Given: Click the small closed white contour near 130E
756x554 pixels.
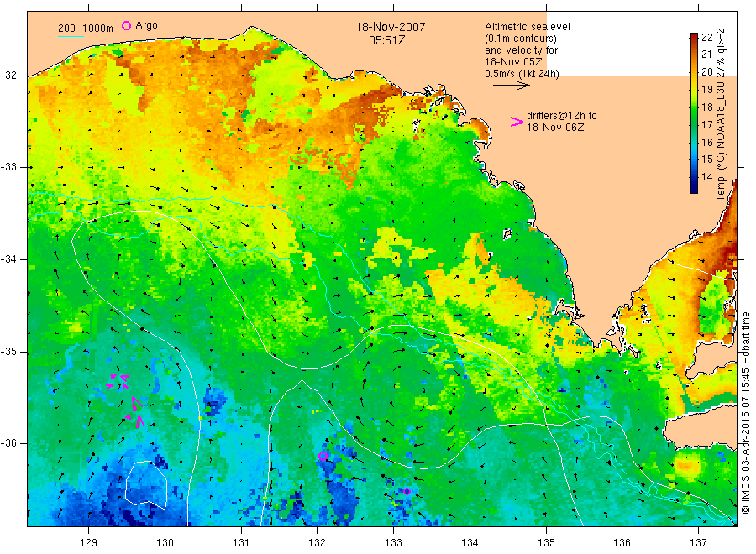Looking at the screenshot, I should point(146,484).
